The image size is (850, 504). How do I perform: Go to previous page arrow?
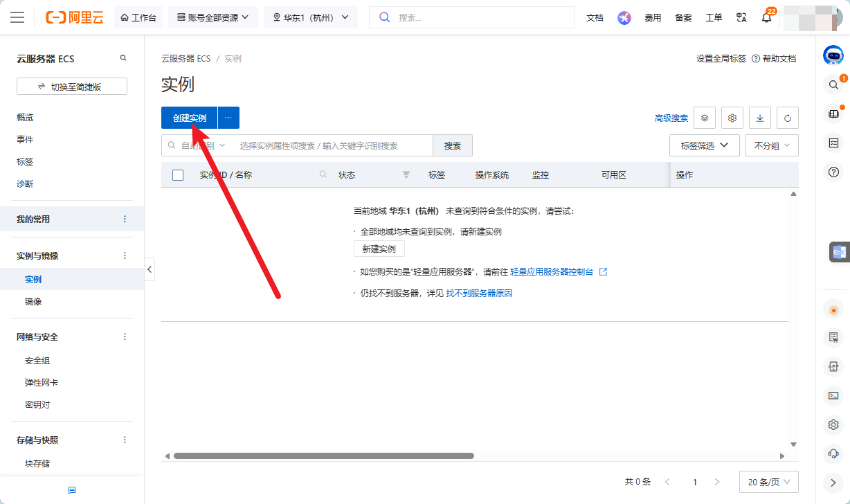(667, 482)
